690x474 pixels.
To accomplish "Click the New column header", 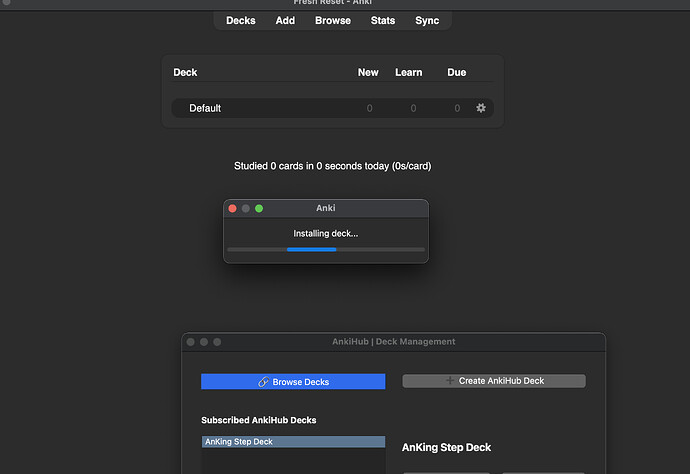I will coord(368,72).
